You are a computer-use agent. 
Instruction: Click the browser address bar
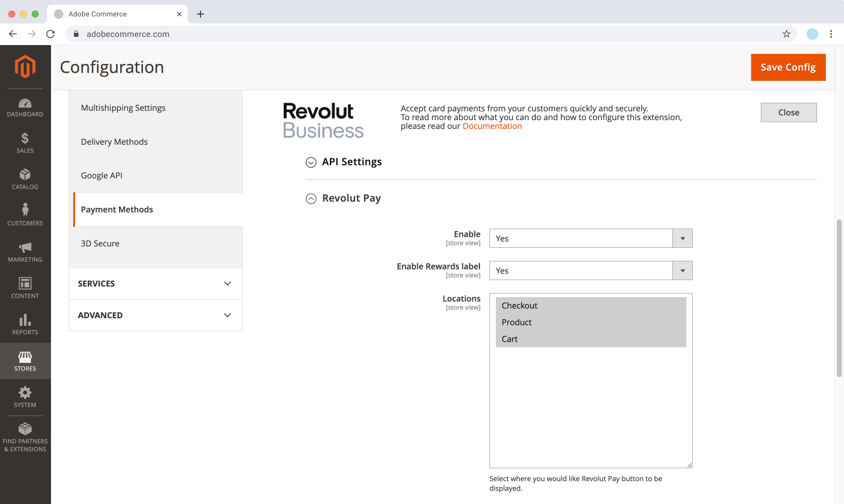[x=431, y=34]
